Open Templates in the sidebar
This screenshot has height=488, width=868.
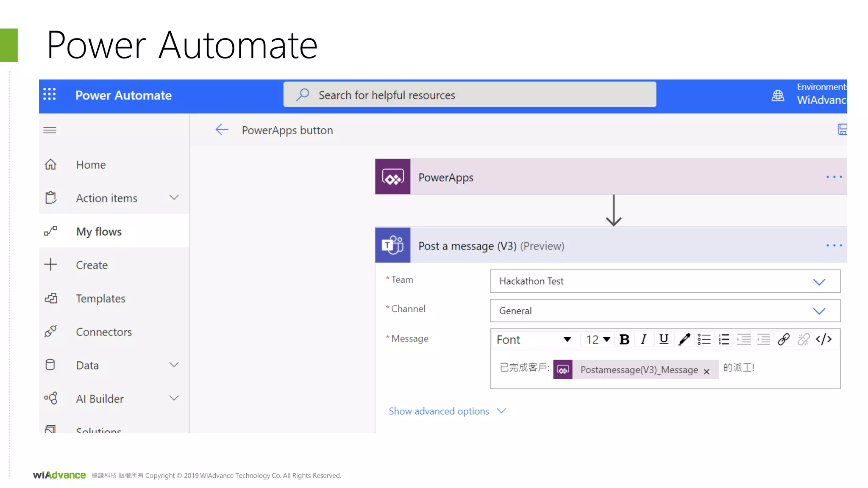[100, 298]
